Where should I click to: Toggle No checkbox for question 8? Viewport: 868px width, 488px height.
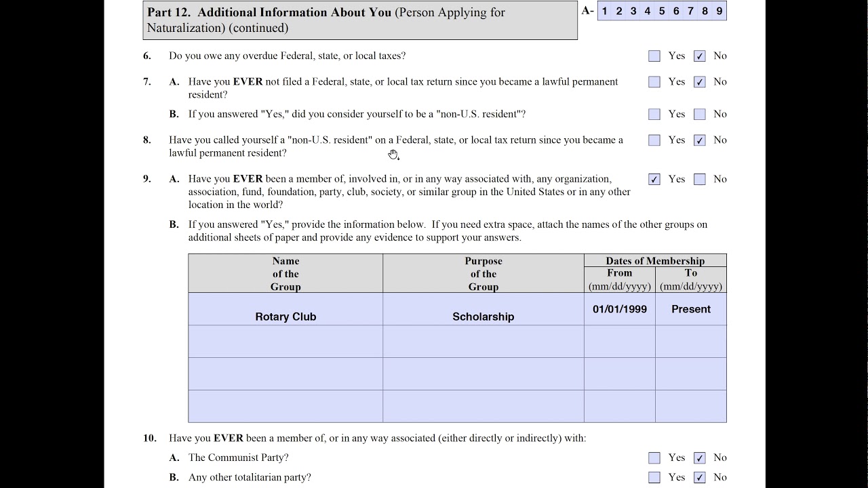coord(700,140)
